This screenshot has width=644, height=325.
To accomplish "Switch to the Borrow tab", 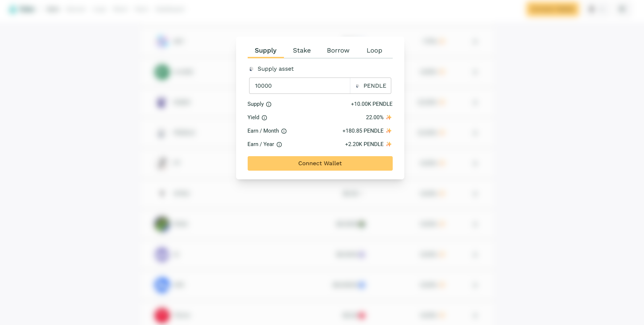I will point(338,51).
